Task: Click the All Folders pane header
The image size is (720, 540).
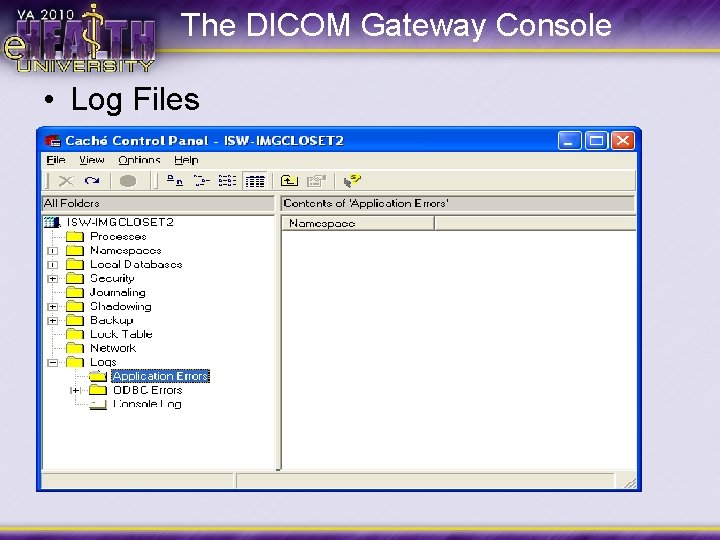Action: [158, 203]
